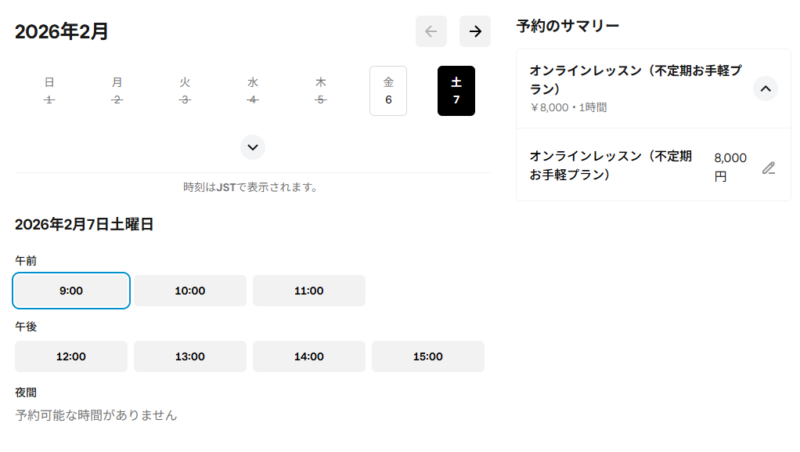Screen dimensions: 800x452
Task: Collapse the booking summary with up chevron
Action: pyautogui.click(x=765, y=89)
